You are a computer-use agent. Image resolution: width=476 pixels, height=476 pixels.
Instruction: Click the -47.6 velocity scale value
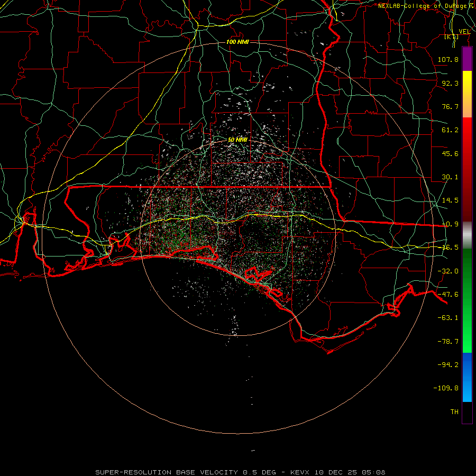click(448, 295)
